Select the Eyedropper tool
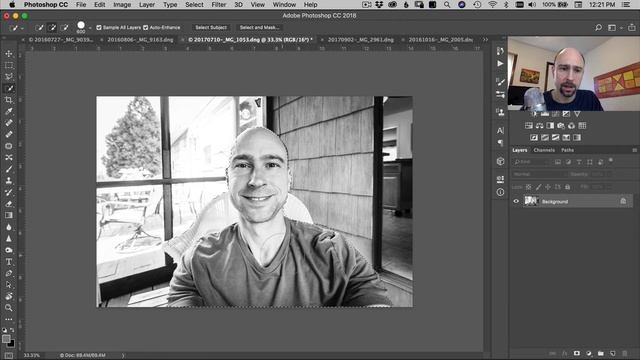This screenshot has height=360, width=640. pos(9,111)
